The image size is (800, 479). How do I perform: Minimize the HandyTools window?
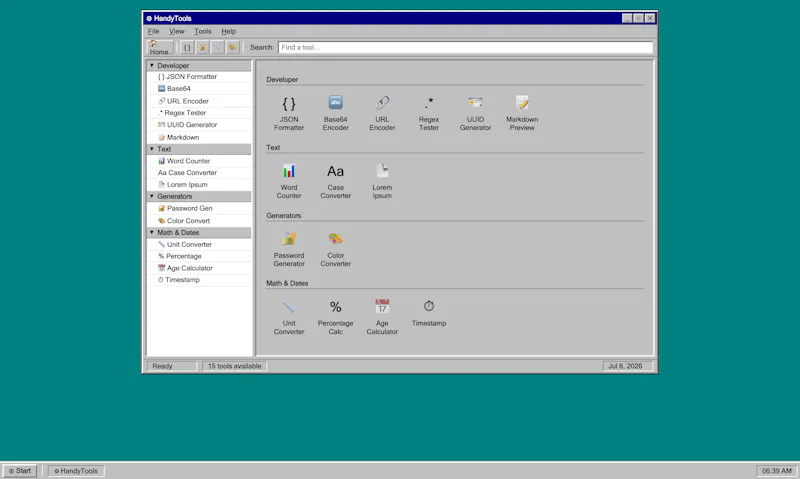point(627,18)
